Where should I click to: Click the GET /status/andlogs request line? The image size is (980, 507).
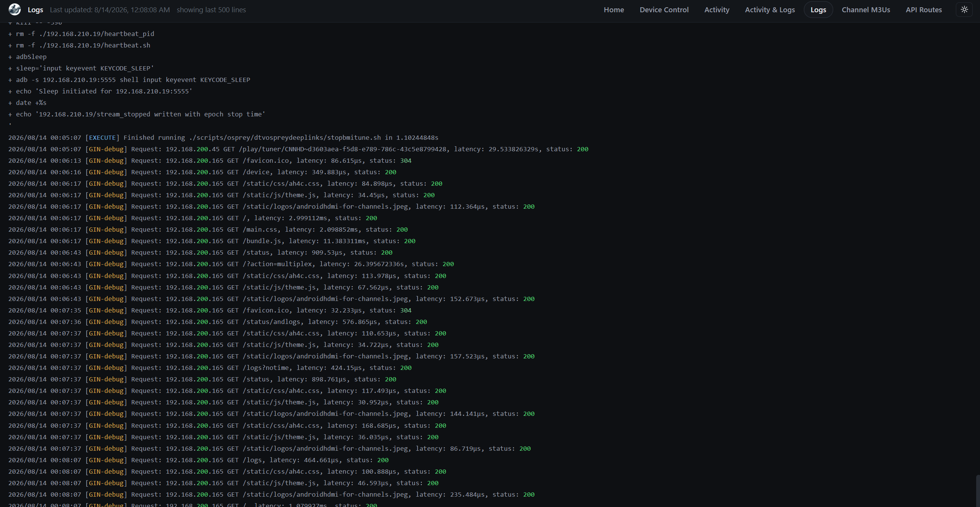click(x=218, y=322)
